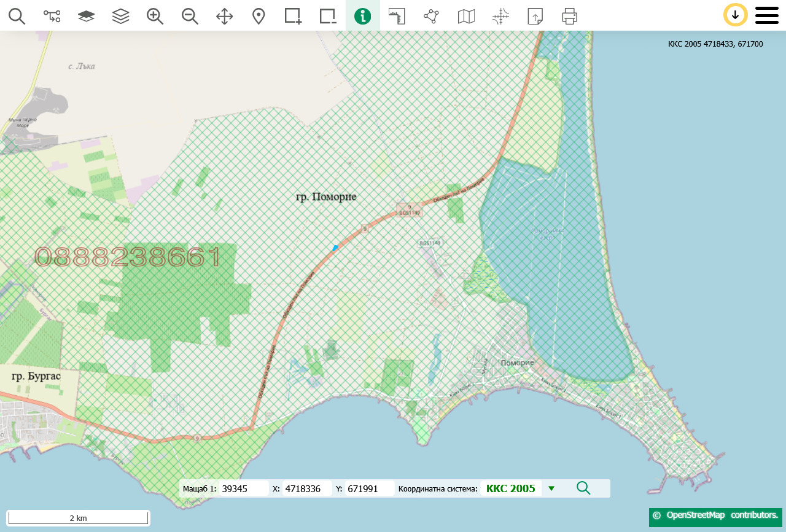Open the search tool in the toolbar
786x532 pixels.
[17, 16]
